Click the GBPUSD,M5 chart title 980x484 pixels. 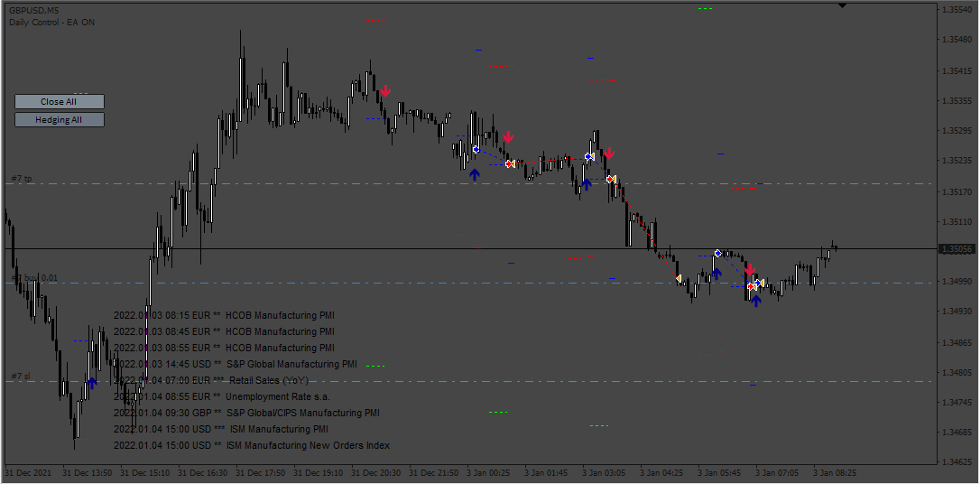coord(34,11)
